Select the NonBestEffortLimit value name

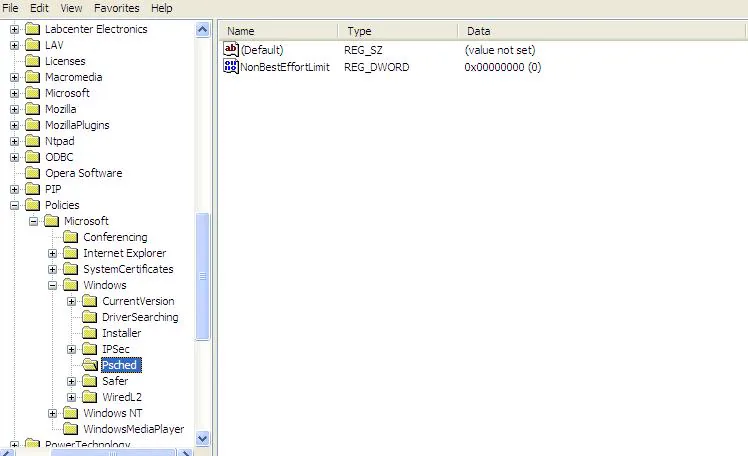point(285,67)
